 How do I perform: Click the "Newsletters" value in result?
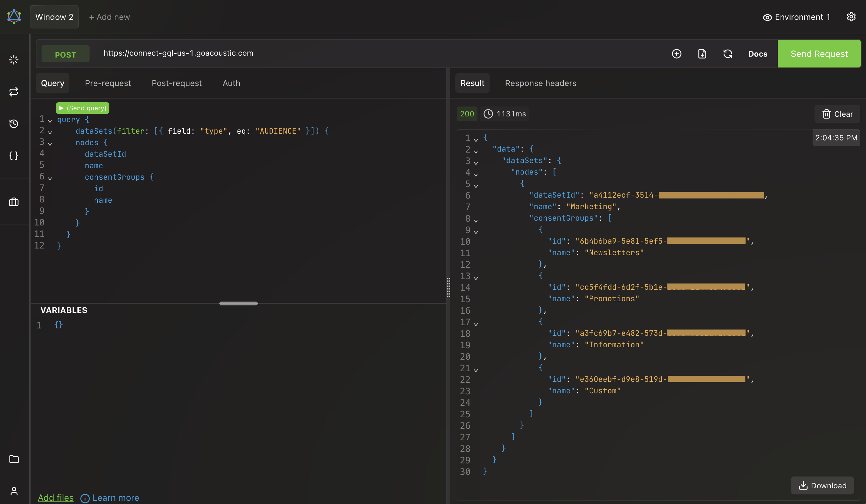tap(614, 253)
